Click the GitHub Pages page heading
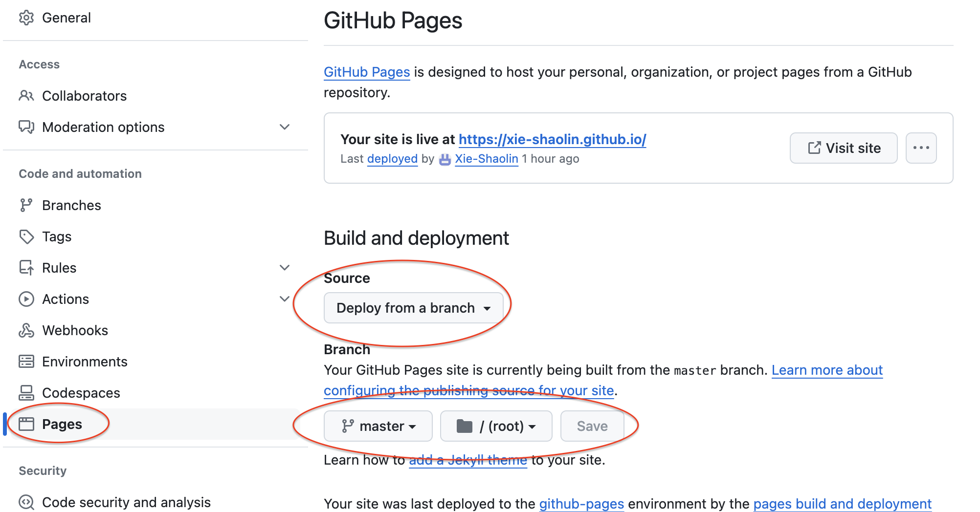Screen dimensions: 980x512 click(393, 21)
